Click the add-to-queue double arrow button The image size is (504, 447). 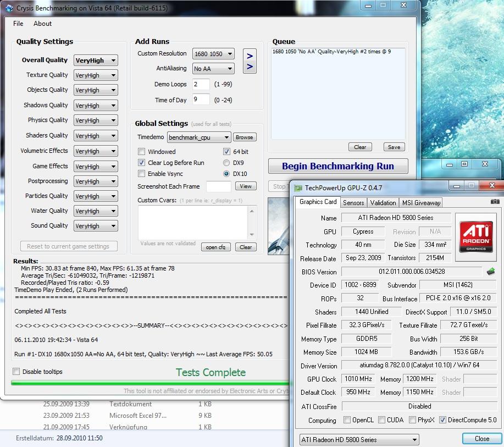click(x=250, y=61)
